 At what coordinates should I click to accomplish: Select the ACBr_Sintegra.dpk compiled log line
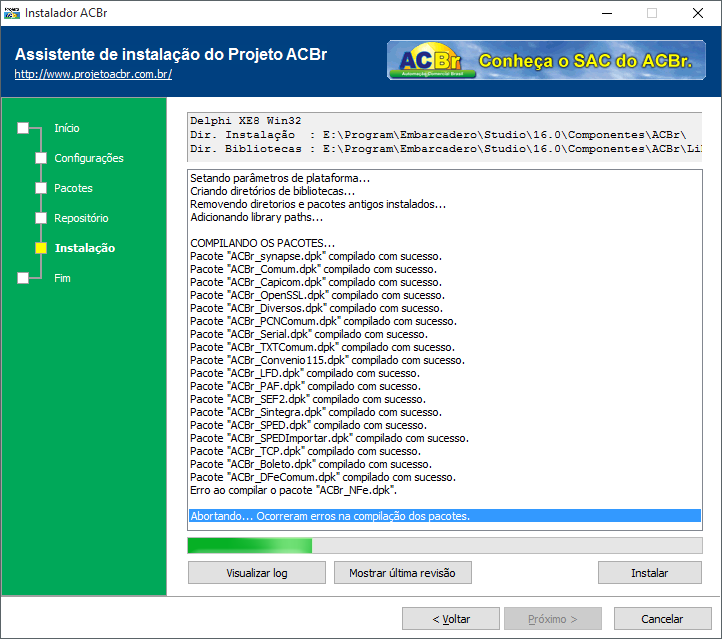(x=316, y=412)
